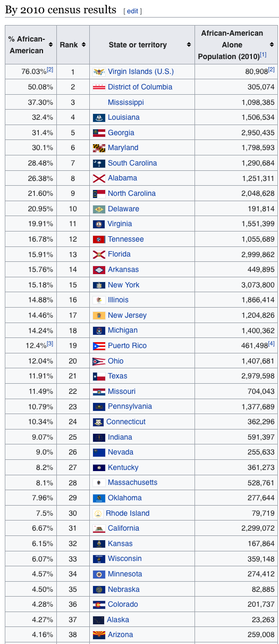Sort table by % African-American column
The image size is (279, 644).
(x=51, y=45)
